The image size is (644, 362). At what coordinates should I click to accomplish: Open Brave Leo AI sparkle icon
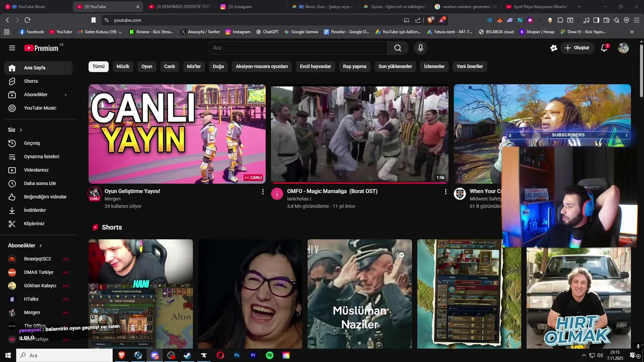616,20
